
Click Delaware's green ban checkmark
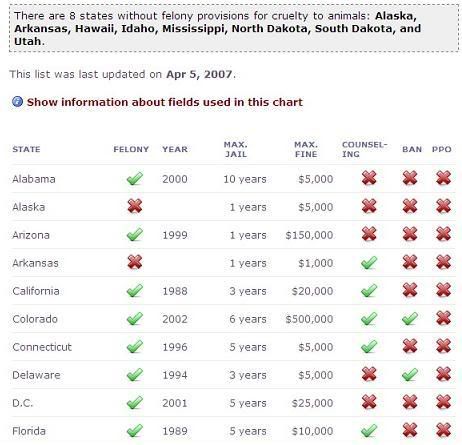point(410,375)
